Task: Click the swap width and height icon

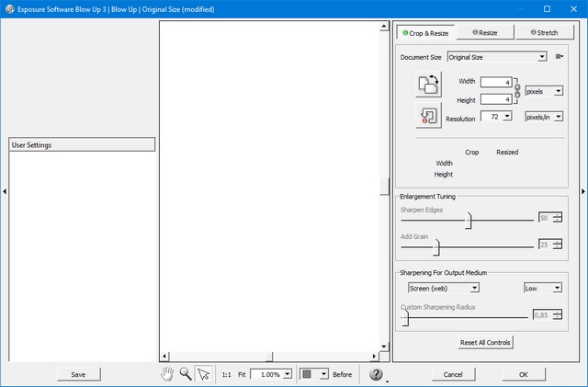Action: (x=428, y=84)
